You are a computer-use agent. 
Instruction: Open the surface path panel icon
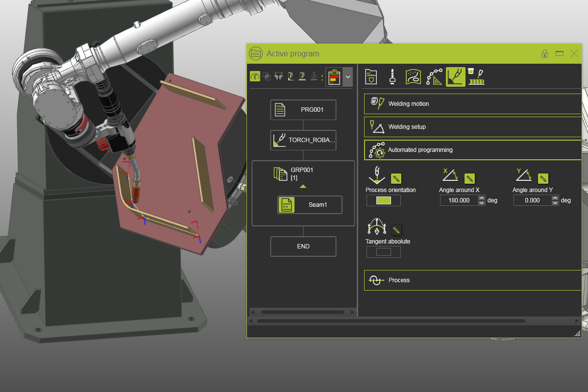pos(413,76)
